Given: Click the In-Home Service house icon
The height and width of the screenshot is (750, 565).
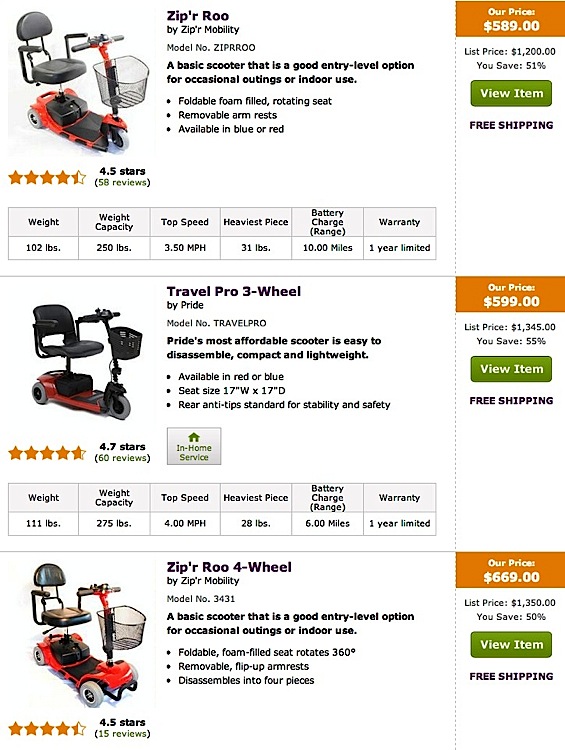Looking at the screenshot, I should pyautogui.click(x=194, y=437).
